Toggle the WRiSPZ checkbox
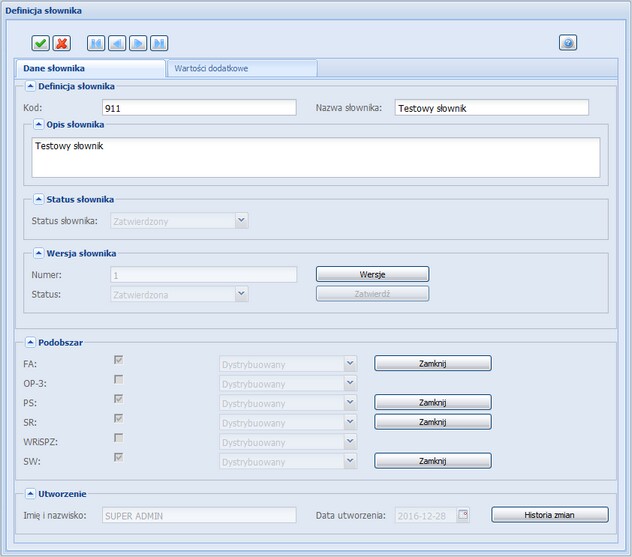The height and width of the screenshot is (557, 632). click(x=119, y=438)
